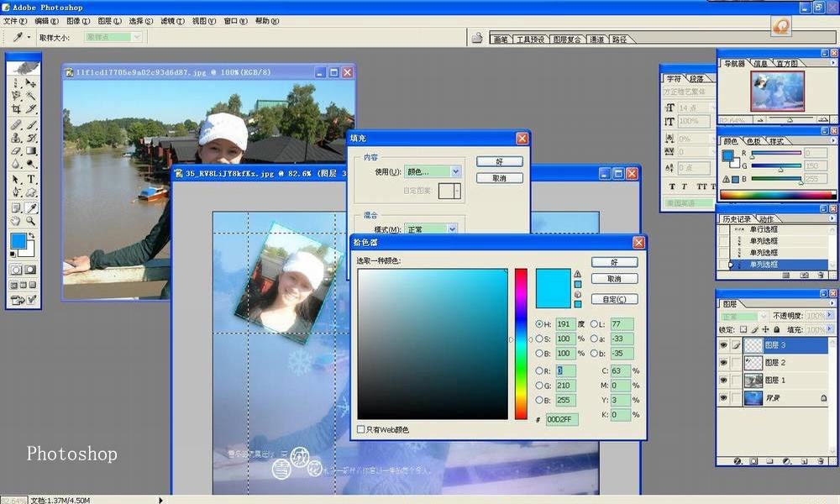Click the Move tool icon
Viewport: 840px width, 504px height.
coord(32,83)
